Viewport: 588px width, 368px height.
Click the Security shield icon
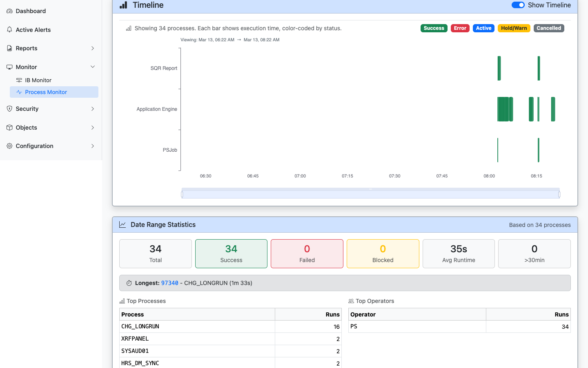pyautogui.click(x=9, y=109)
